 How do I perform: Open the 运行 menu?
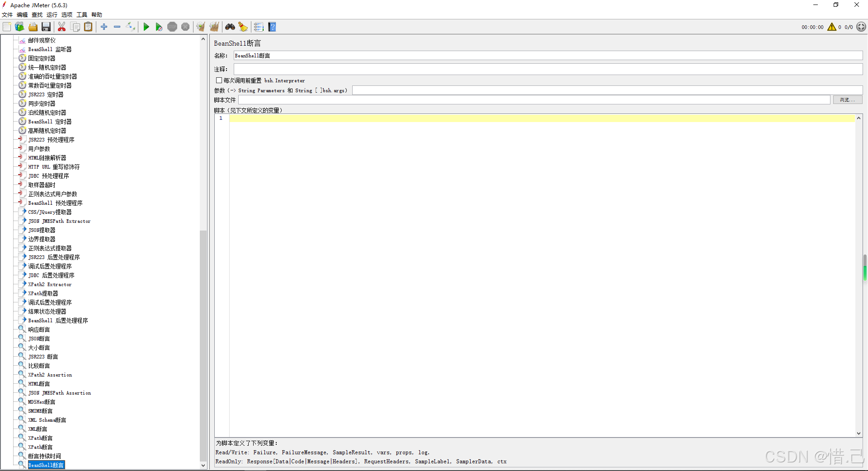tap(52, 15)
